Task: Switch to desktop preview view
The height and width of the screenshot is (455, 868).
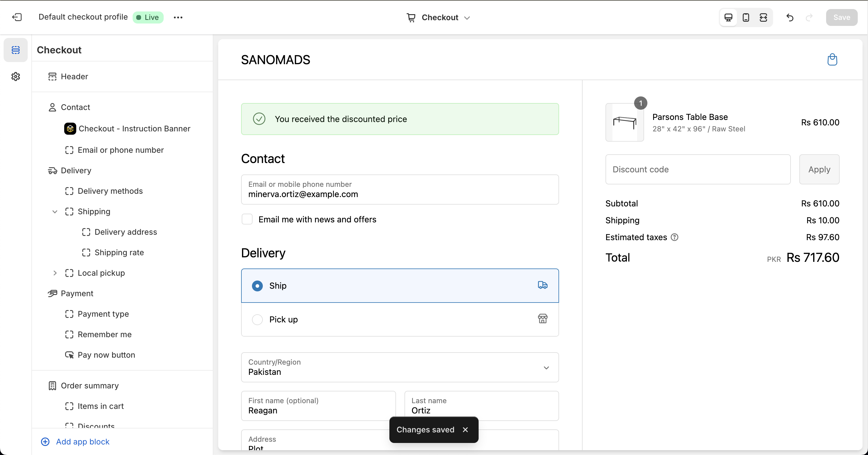Action: pyautogui.click(x=728, y=17)
